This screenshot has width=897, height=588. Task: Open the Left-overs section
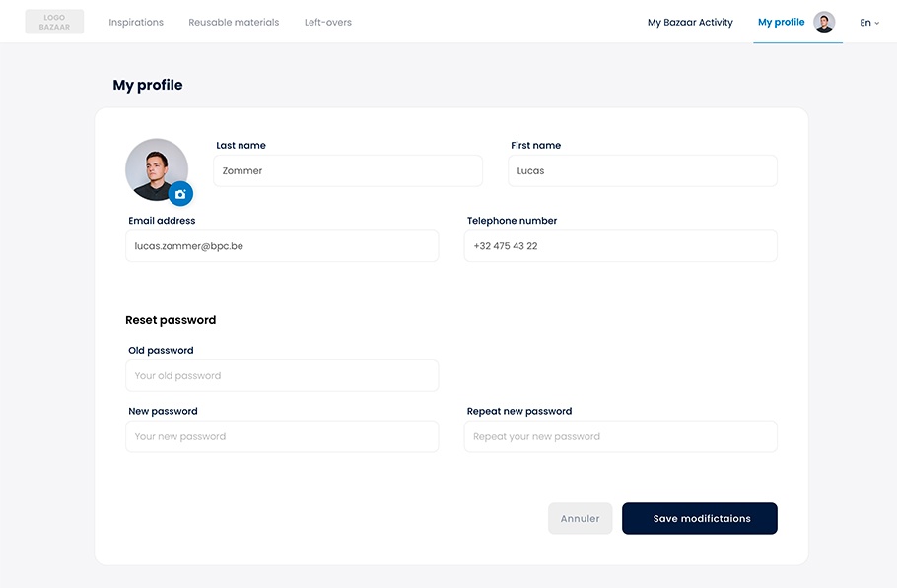click(x=328, y=23)
